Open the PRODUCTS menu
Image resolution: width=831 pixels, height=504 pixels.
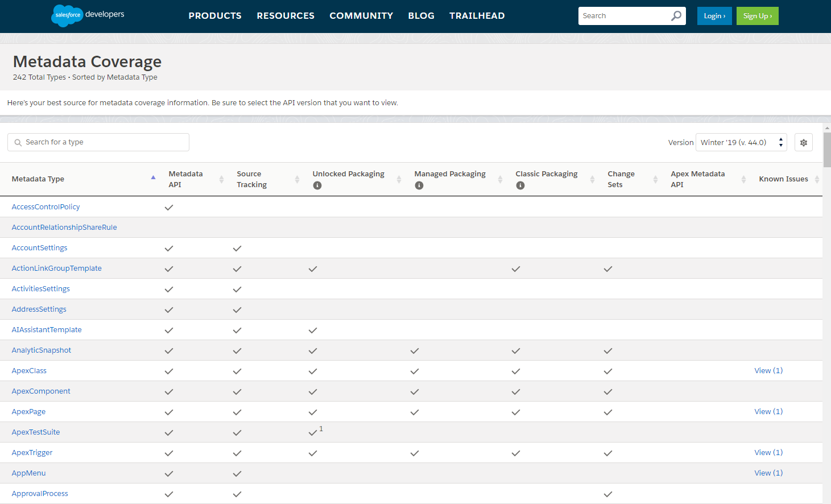pyautogui.click(x=215, y=15)
